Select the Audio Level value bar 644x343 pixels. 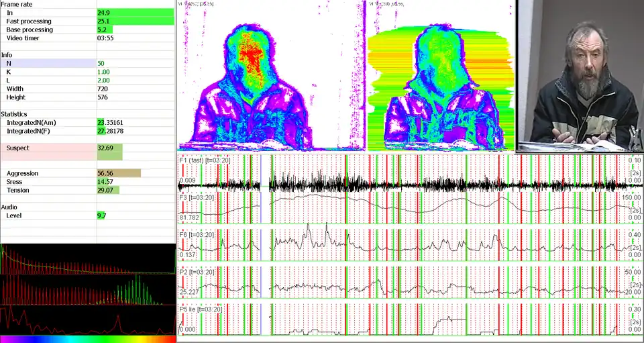click(x=101, y=215)
